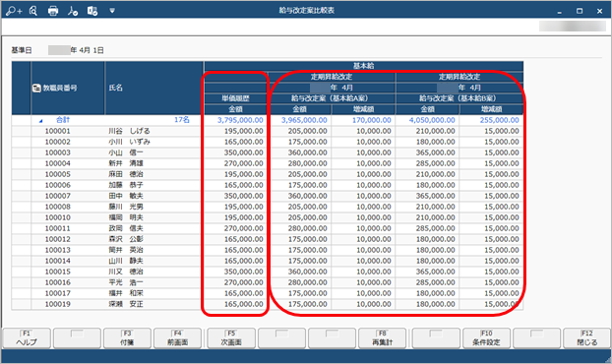The width and height of the screenshot is (612, 364).
Task: Click the name 川谷 しげる
Action: click(x=129, y=131)
